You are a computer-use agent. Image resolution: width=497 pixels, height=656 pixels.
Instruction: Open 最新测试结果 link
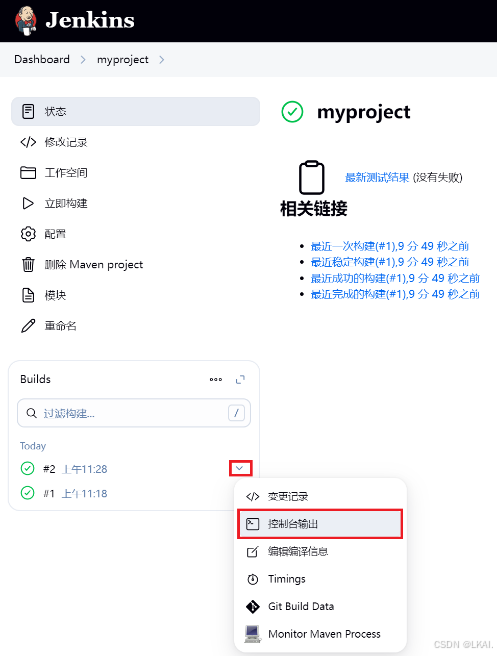tap(377, 177)
